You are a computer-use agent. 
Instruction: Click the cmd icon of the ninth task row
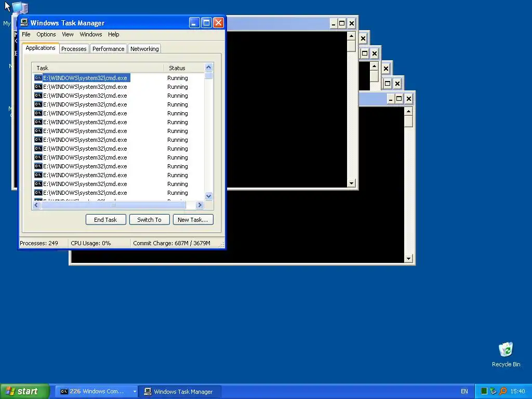(x=38, y=149)
